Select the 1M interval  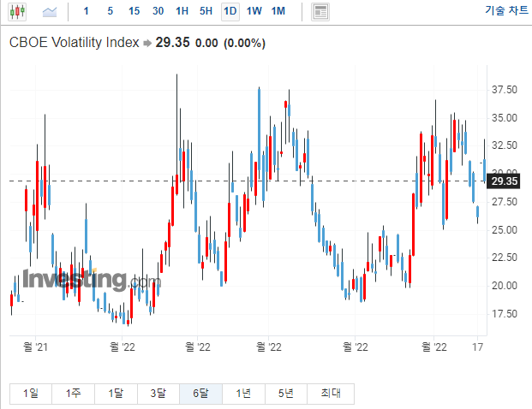[x=278, y=11]
